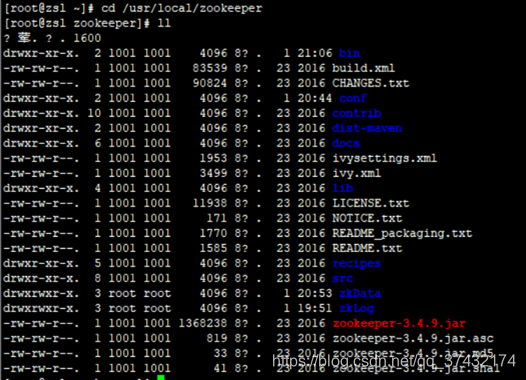The image size is (526, 380).
Task: Select the 'contrib' directory name
Action: 357,113
